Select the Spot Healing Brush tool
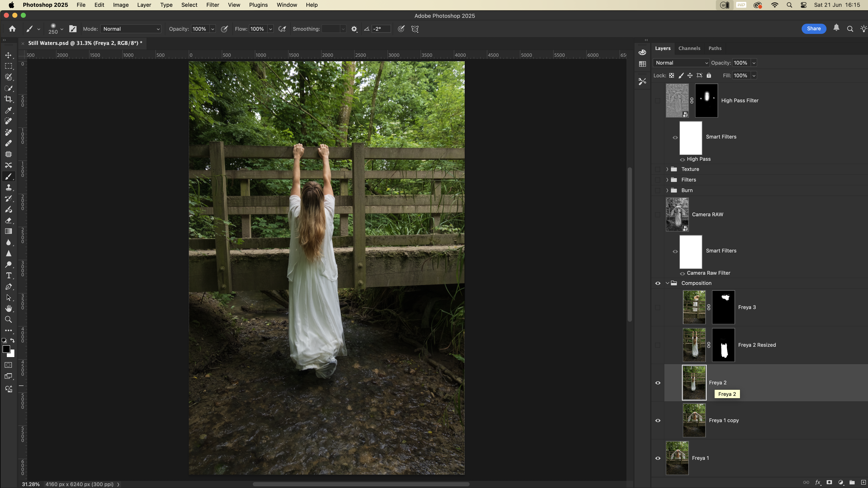The height and width of the screenshot is (488, 868). click(8, 121)
